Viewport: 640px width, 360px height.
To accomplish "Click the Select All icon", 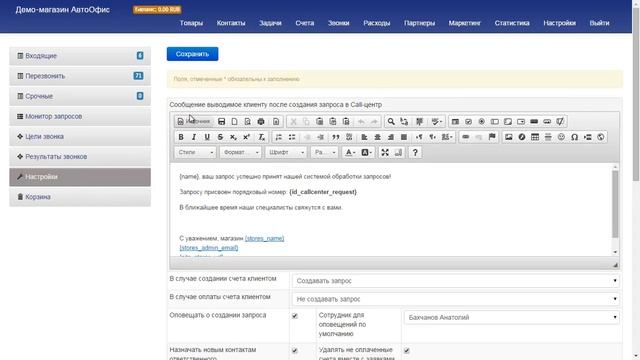I will click(x=419, y=122).
